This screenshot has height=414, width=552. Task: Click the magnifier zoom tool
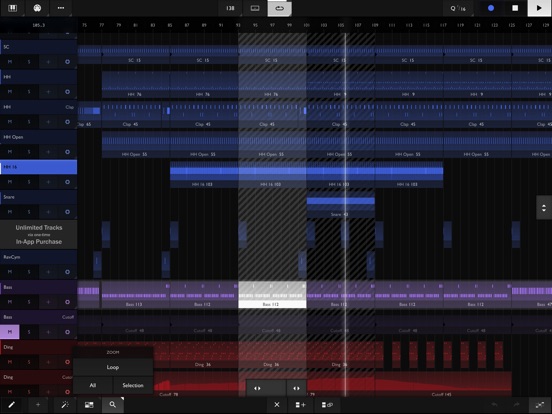[x=113, y=405]
